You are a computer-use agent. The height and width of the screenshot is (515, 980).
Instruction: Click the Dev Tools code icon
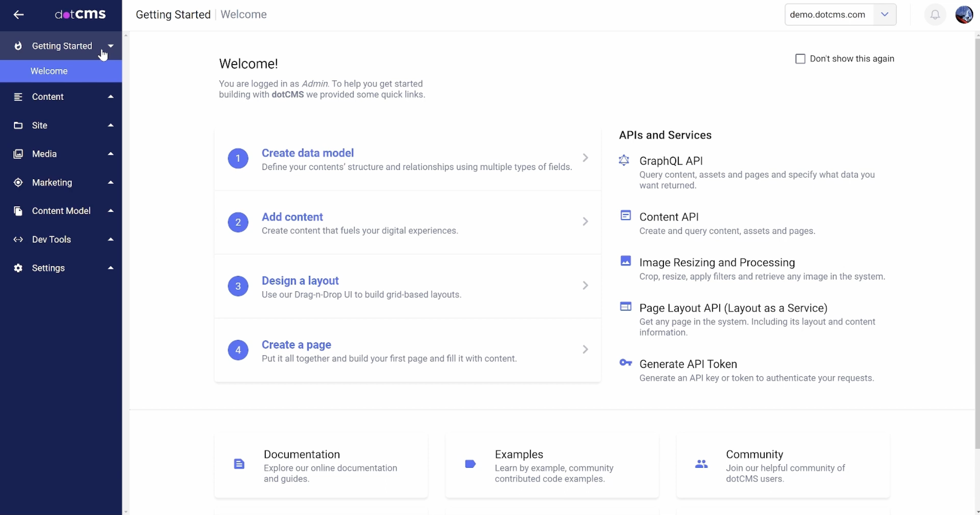pos(18,240)
